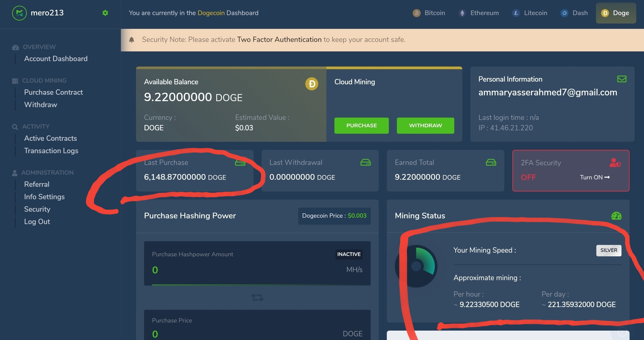Click the Bitcoin coin icon
644x340 pixels.
416,13
